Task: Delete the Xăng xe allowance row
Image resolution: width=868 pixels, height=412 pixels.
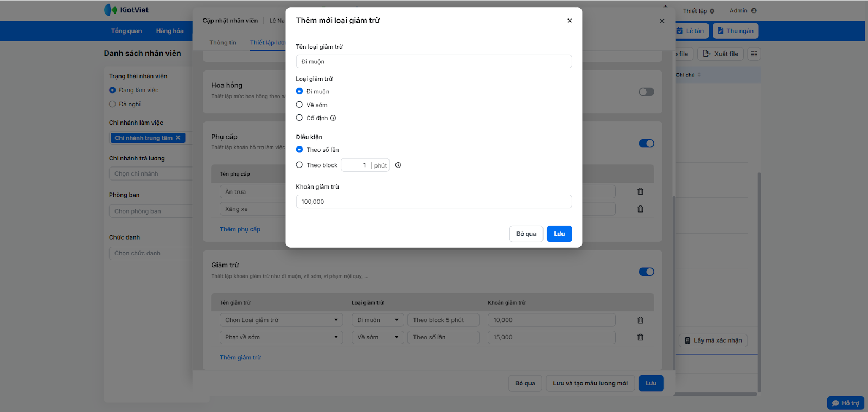Action: tap(640, 209)
